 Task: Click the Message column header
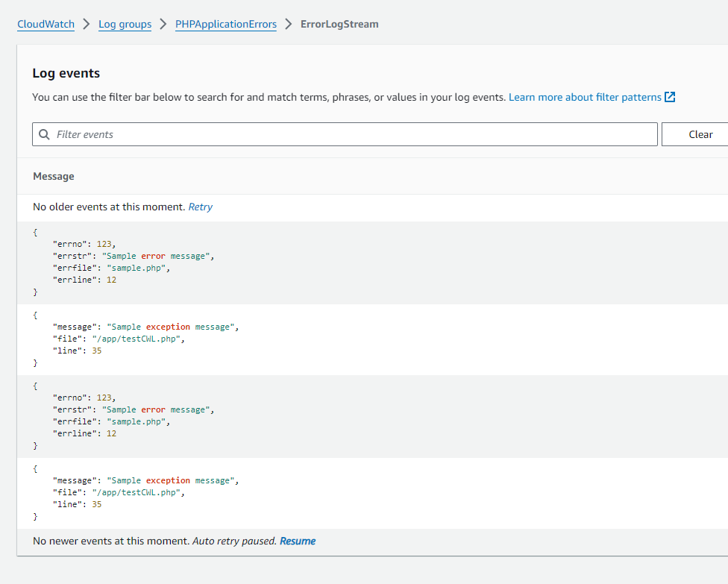(x=53, y=176)
